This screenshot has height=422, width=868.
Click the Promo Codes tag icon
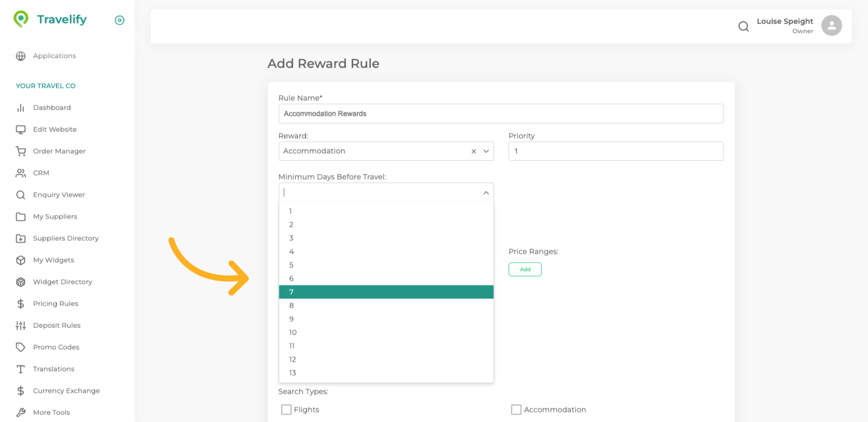21,347
